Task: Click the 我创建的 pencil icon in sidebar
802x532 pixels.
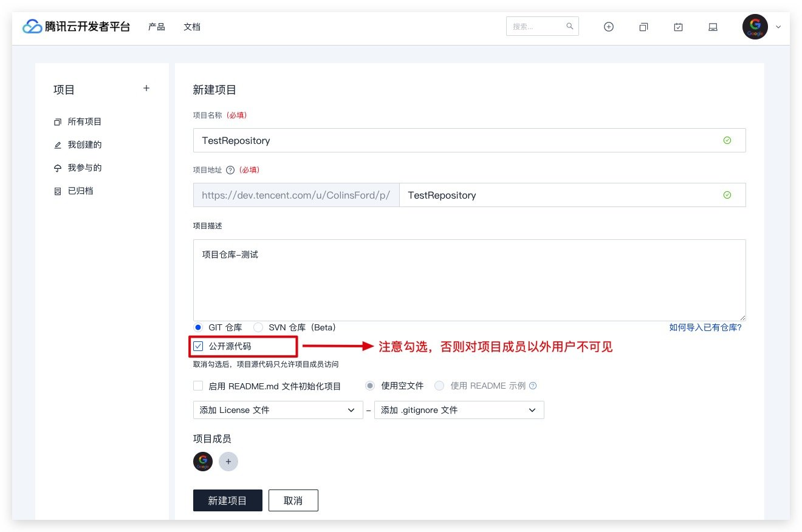Action: [58, 145]
